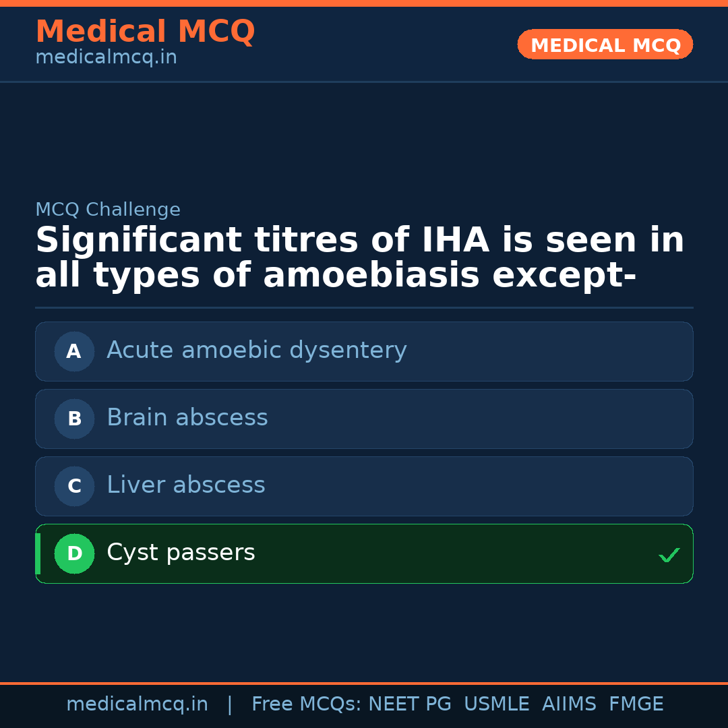Click 'USMLE' in the footer
Image resolution: width=728 pixels, height=728 pixels.
496,704
